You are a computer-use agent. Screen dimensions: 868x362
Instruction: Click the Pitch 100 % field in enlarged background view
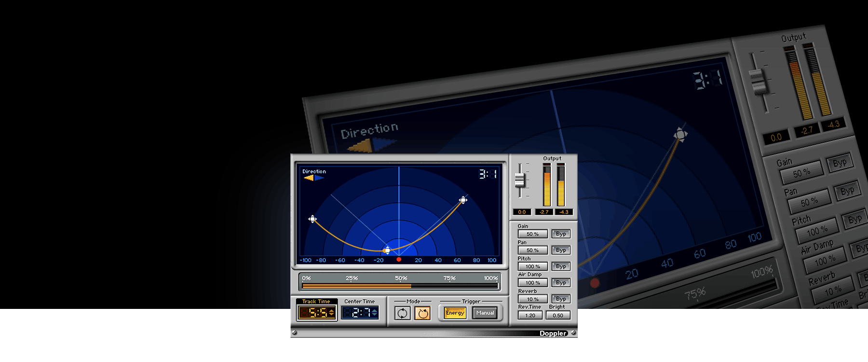click(817, 231)
